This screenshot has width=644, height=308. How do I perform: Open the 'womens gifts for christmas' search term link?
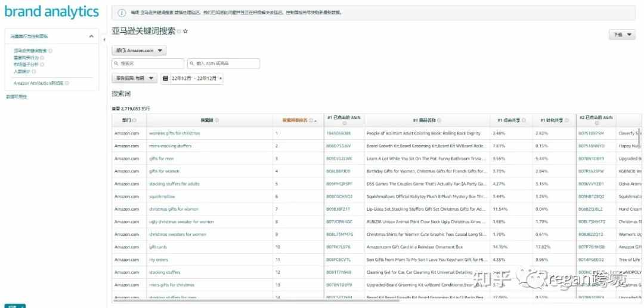point(174,133)
